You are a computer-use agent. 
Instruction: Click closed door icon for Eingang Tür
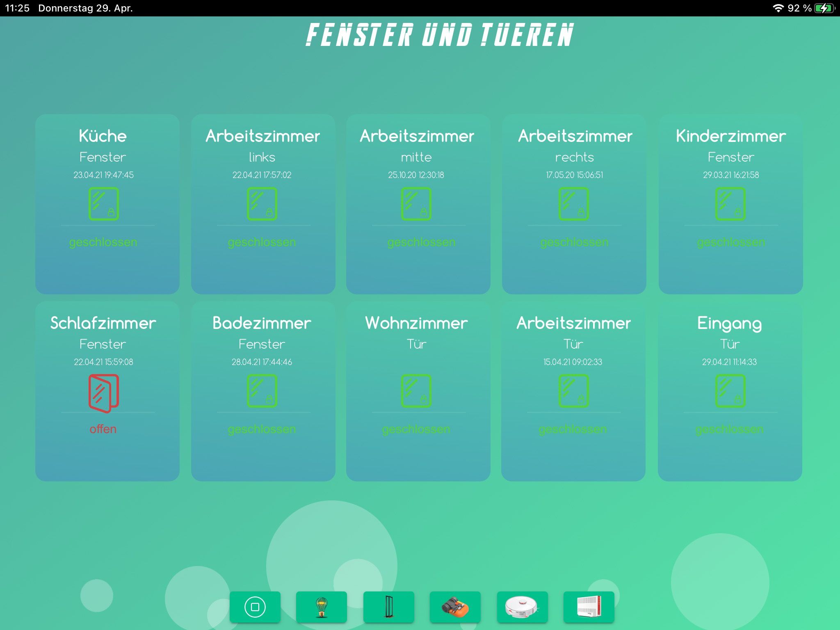(x=730, y=391)
